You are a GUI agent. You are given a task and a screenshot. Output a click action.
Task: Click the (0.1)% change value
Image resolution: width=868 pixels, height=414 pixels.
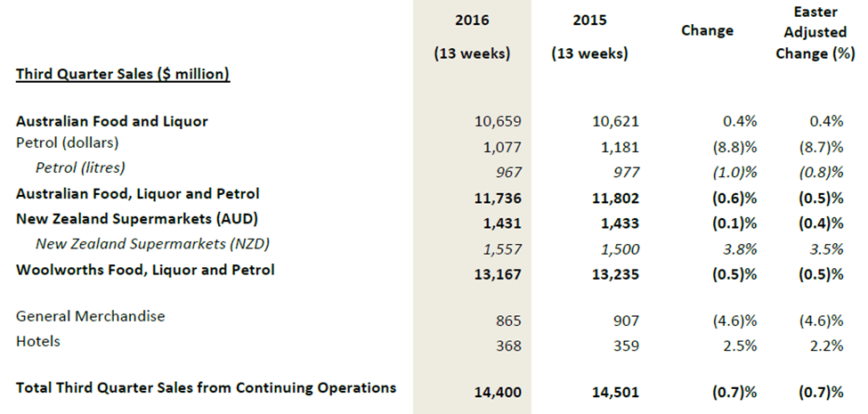pos(734,223)
